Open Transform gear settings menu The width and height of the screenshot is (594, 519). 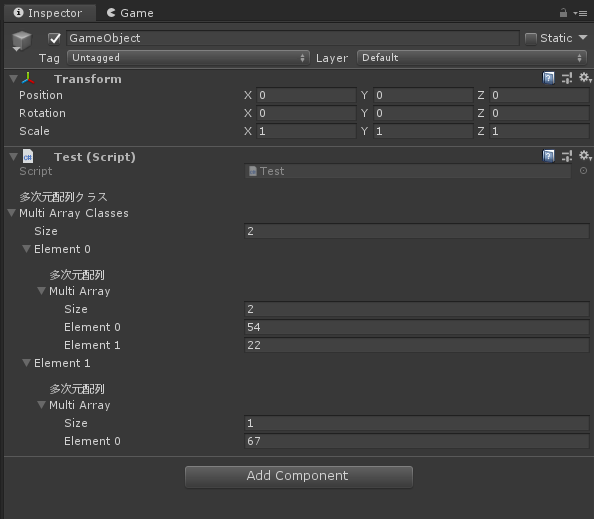pyautogui.click(x=585, y=78)
